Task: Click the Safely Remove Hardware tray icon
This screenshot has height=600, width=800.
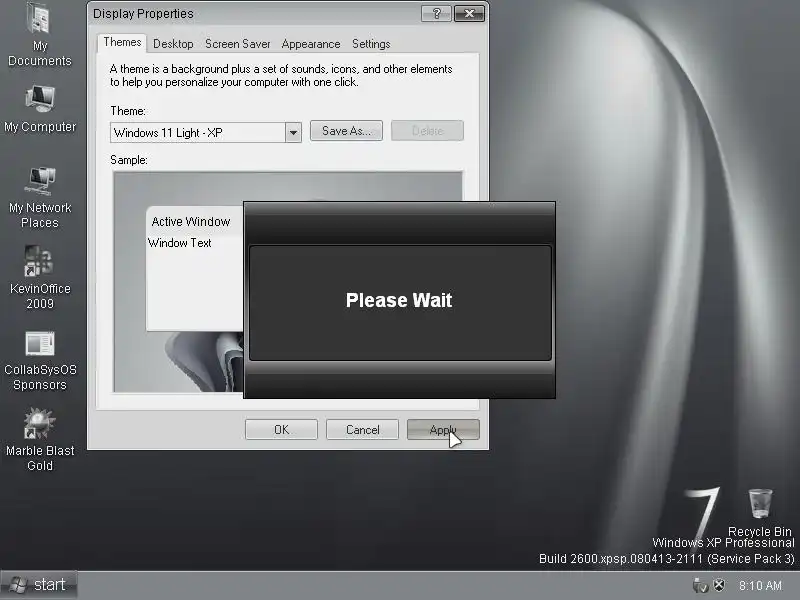Action: (x=701, y=585)
